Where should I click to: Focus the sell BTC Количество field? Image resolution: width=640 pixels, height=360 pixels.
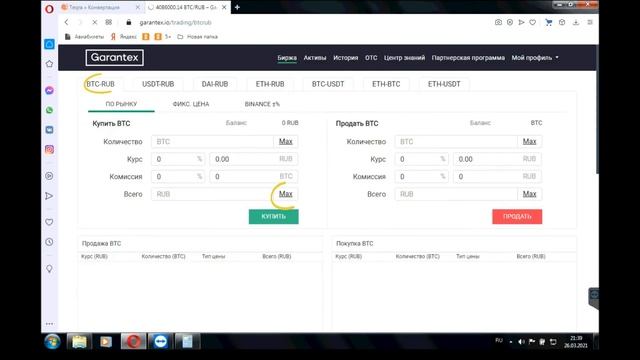coord(456,142)
